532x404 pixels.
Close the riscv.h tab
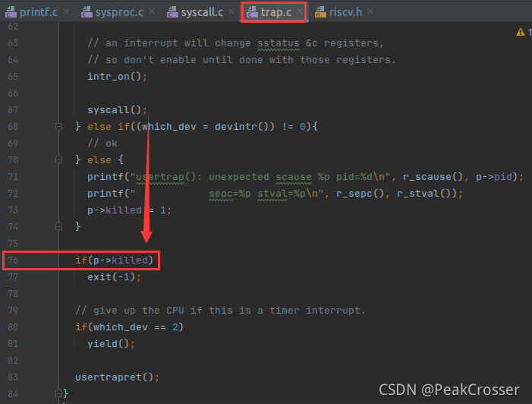point(370,12)
